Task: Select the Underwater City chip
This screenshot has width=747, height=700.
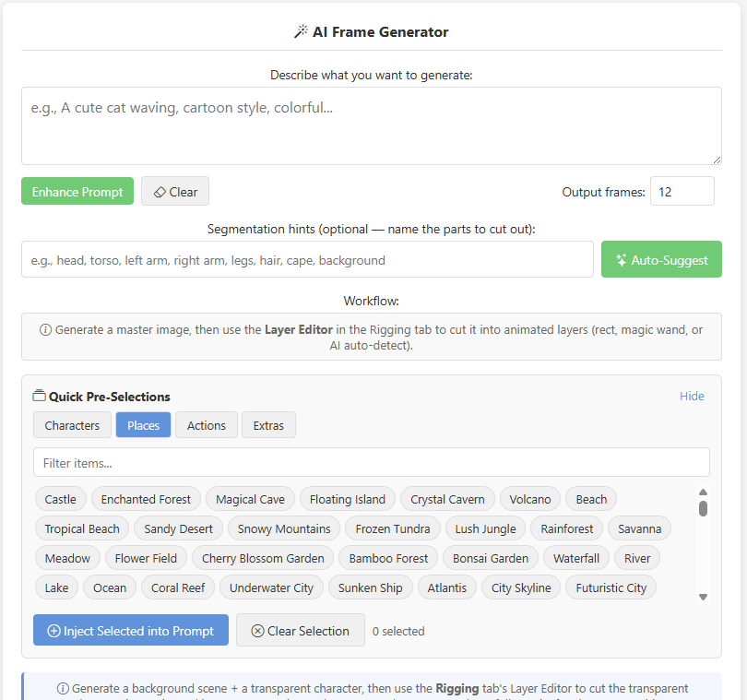Action: [x=271, y=588]
